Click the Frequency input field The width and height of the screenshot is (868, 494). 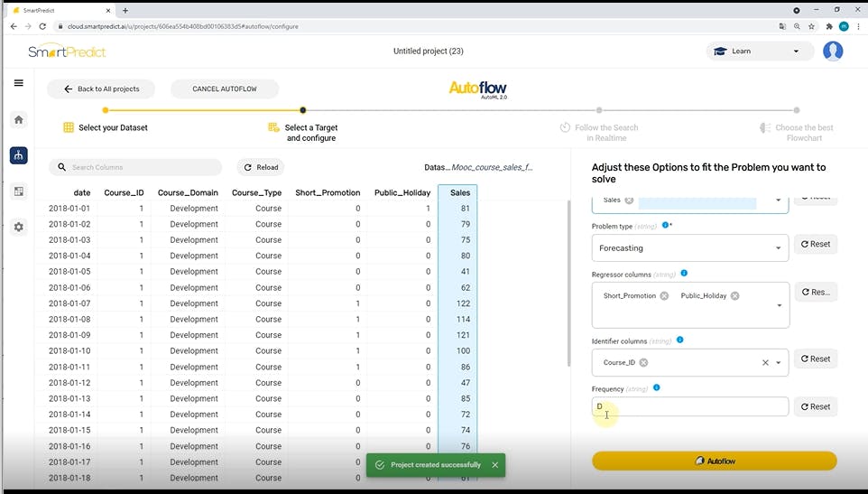tap(689, 406)
